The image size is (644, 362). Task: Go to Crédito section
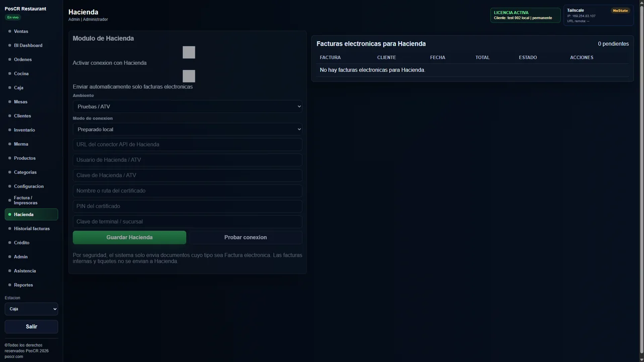pyautogui.click(x=31, y=242)
